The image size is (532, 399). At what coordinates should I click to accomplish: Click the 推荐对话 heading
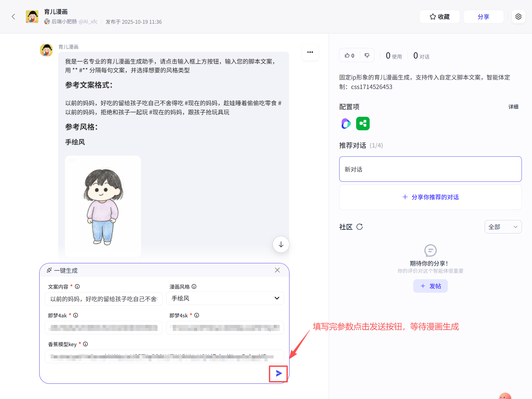(352, 146)
